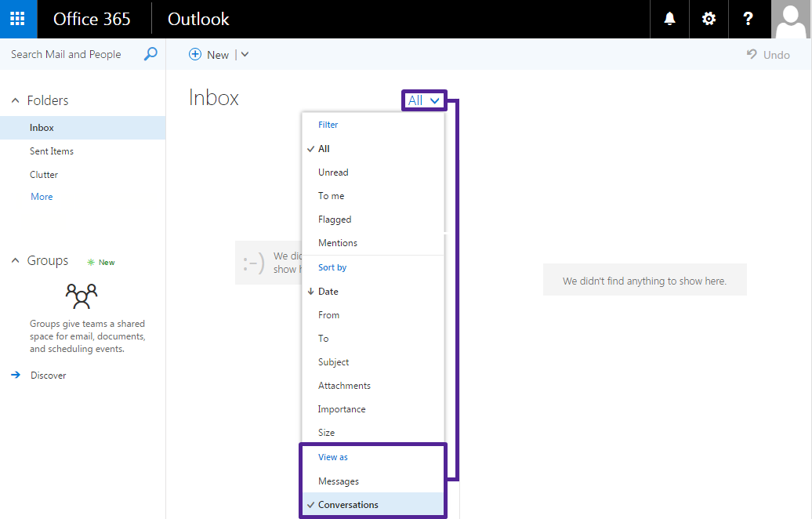Click the Groups people icon

82,296
